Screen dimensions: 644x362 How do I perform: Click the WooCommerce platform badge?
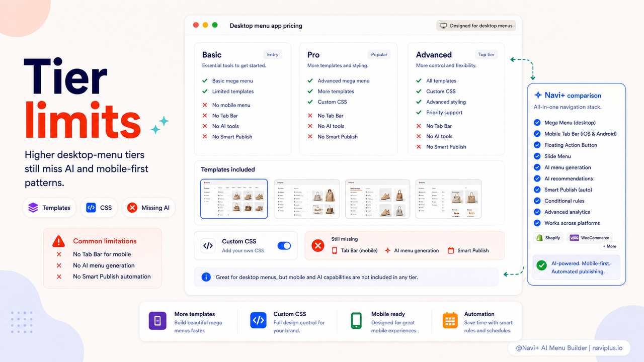(590, 238)
